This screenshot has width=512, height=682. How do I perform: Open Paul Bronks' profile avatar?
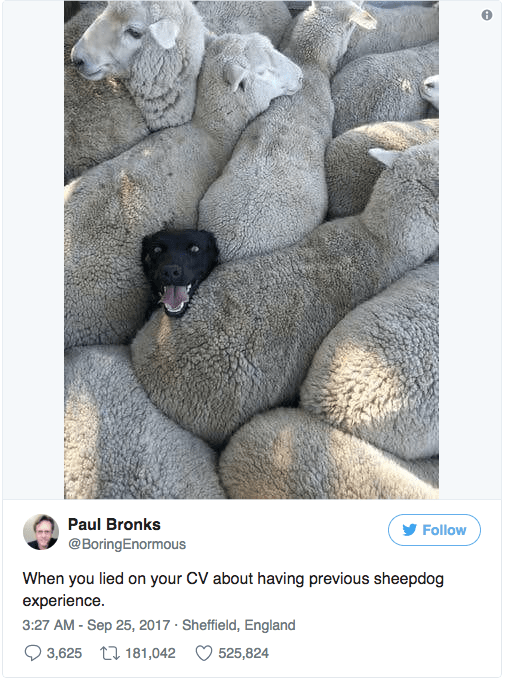[41, 532]
